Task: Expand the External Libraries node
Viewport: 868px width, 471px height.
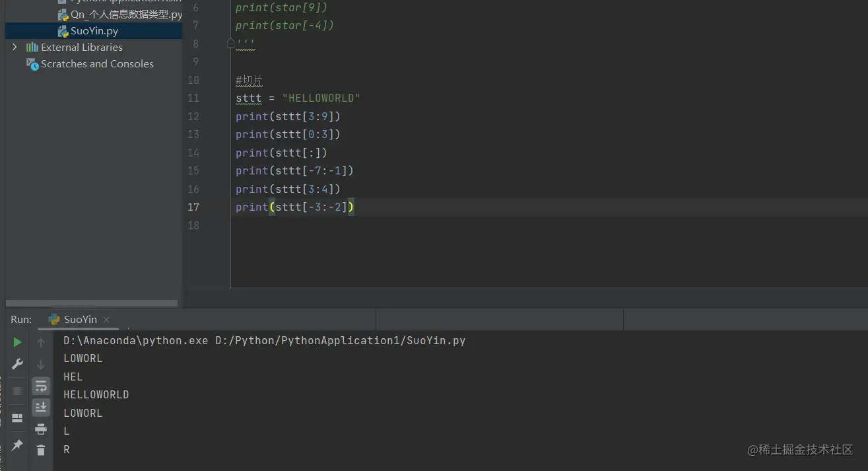Action: (15, 48)
